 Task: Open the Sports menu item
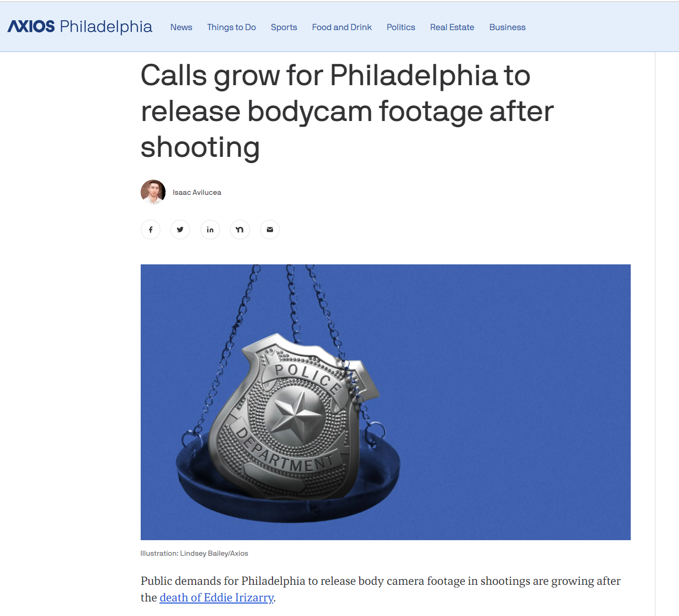(284, 27)
